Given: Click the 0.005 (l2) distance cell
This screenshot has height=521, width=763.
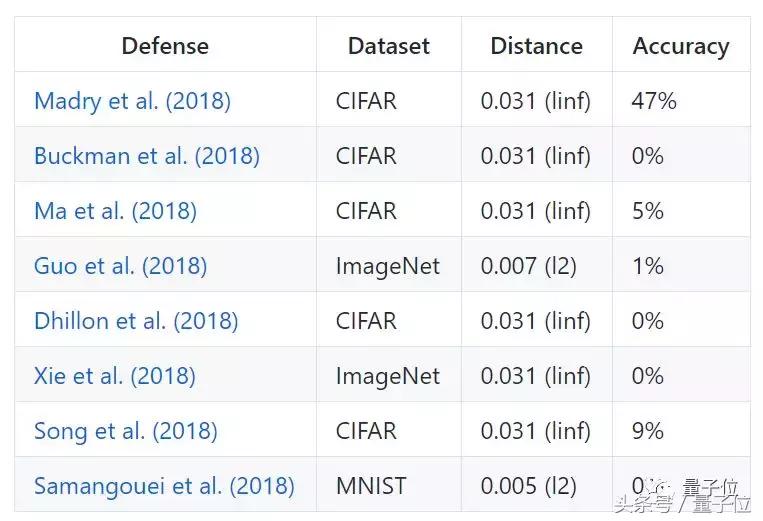Looking at the screenshot, I should pyautogui.click(x=529, y=486).
